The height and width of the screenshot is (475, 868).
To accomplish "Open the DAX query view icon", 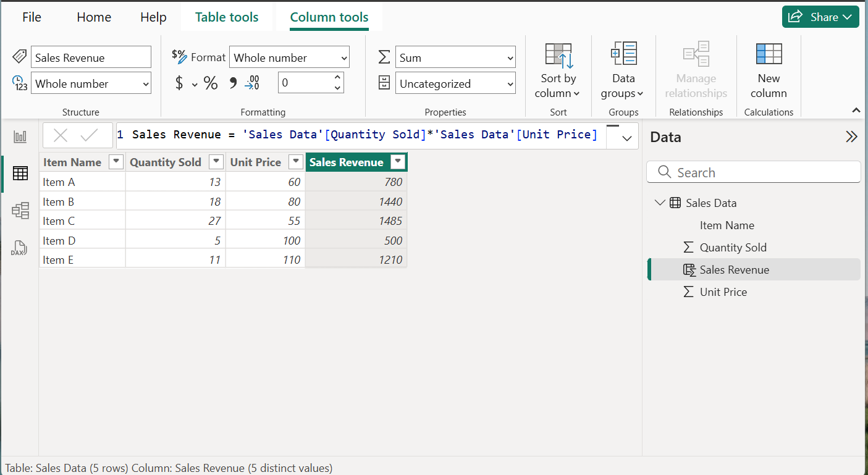I will click(20, 248).
